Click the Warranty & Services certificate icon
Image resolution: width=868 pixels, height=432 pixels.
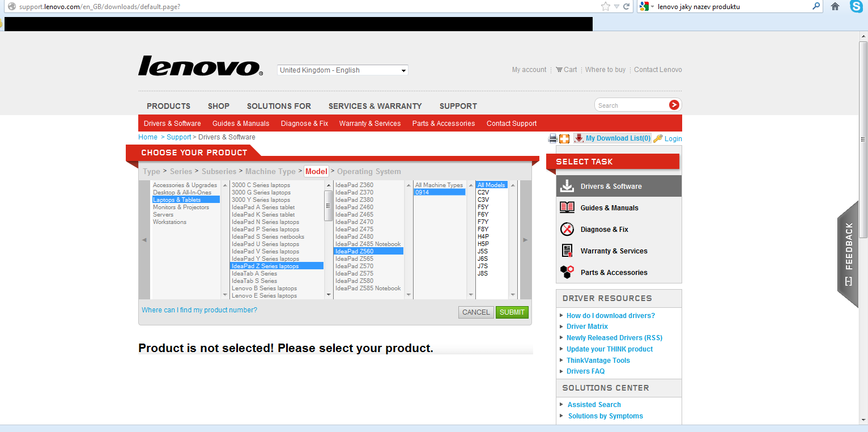point(567,251)
